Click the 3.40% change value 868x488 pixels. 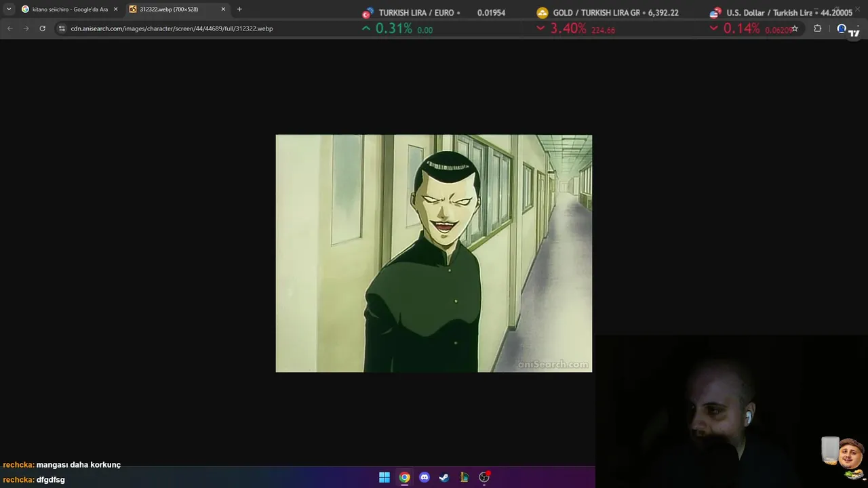[x=568, y=29]
